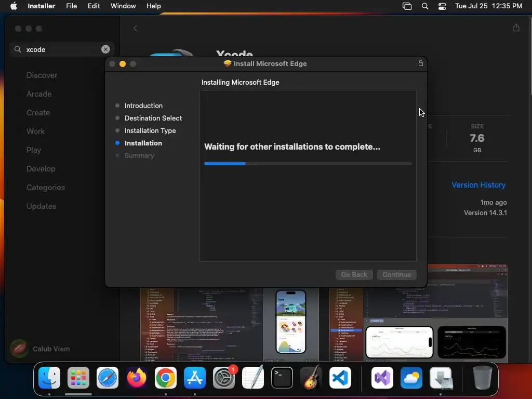Open App Store icon in the Dock
Image resolution: width=532 pixels, height=399 pixels.
[195, 378]
